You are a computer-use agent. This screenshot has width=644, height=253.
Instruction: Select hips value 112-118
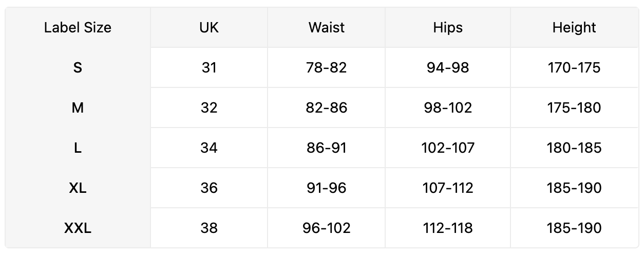click(x=448, y=228)
